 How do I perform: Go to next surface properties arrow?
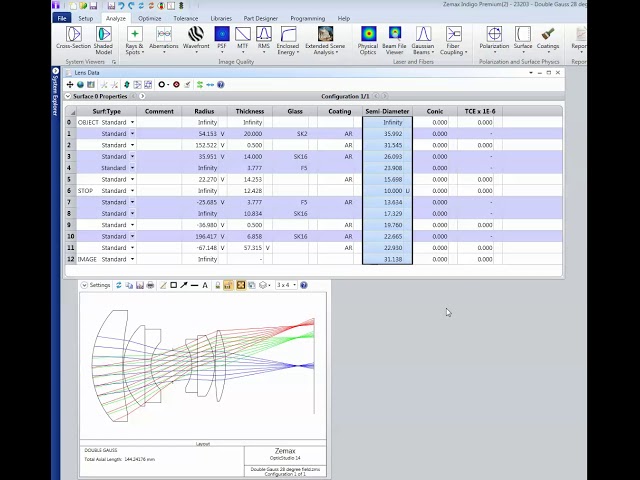(142, 96)
